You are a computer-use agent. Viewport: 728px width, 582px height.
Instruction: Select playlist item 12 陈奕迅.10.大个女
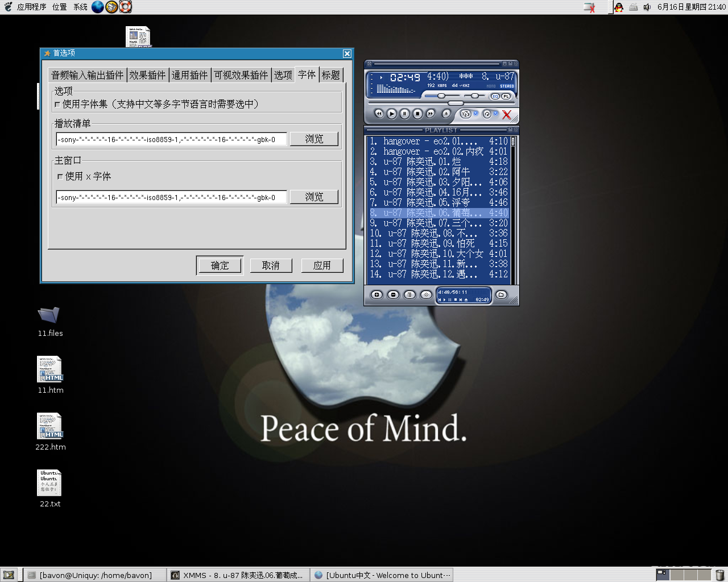439,253
